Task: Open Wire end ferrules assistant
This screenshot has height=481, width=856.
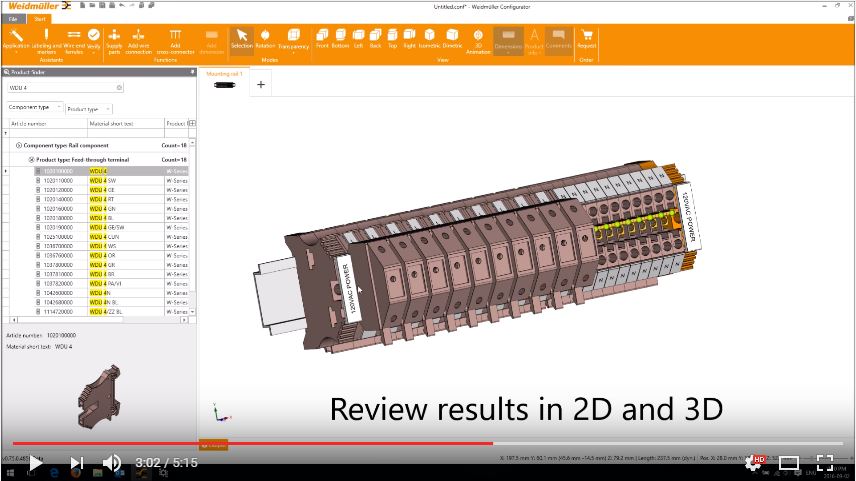Action: (74, 41)
